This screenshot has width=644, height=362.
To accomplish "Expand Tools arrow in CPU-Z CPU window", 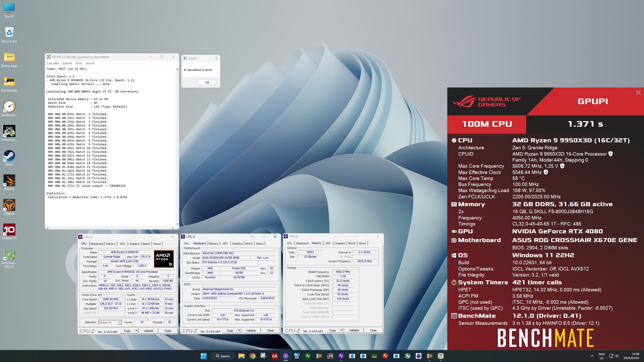I will (136, 331).
